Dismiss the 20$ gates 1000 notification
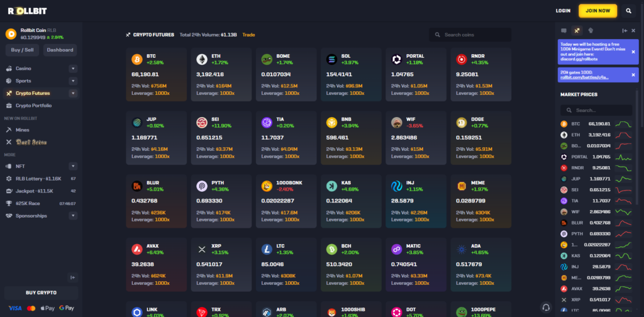 coord(633,75)
